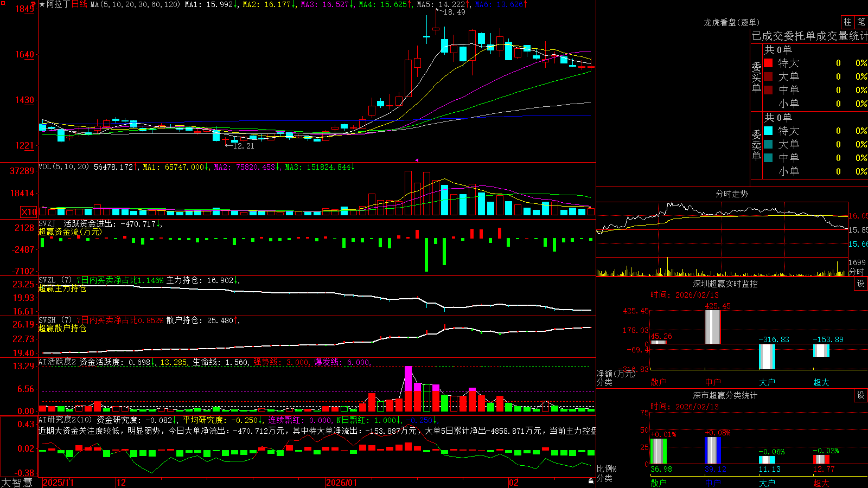The height and width of the screenshot is (488, 868).
Task: Click the 分时走势 panel title
Action: point(732,194)
